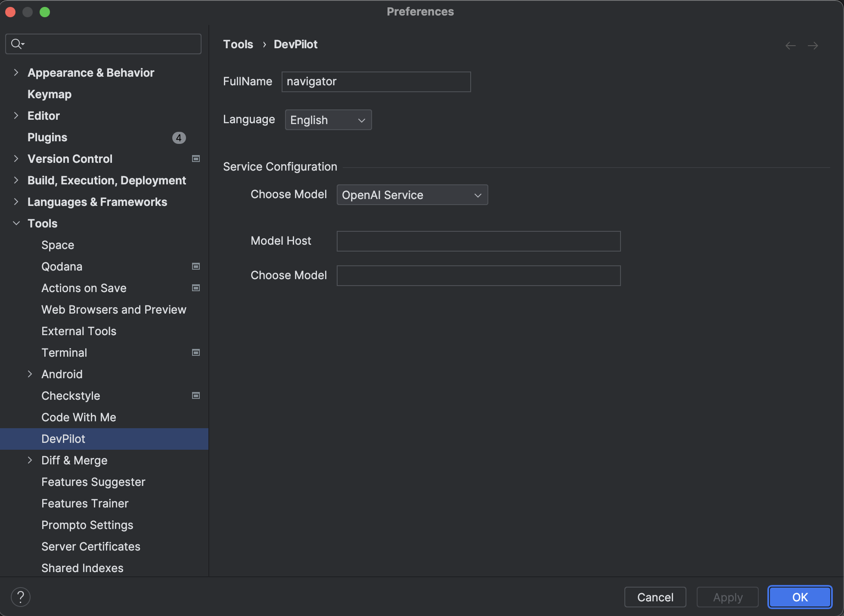Click the Build, Execution, Deployment expand icon
844x616 pixels.
pyautogui.click(x=16, y=180)
